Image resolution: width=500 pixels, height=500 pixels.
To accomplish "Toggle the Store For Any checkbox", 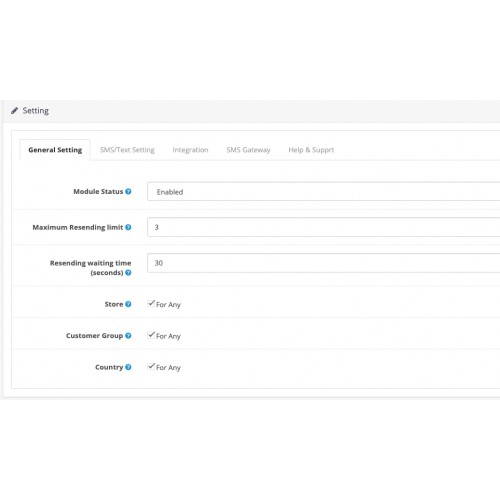I will (151, 303).
